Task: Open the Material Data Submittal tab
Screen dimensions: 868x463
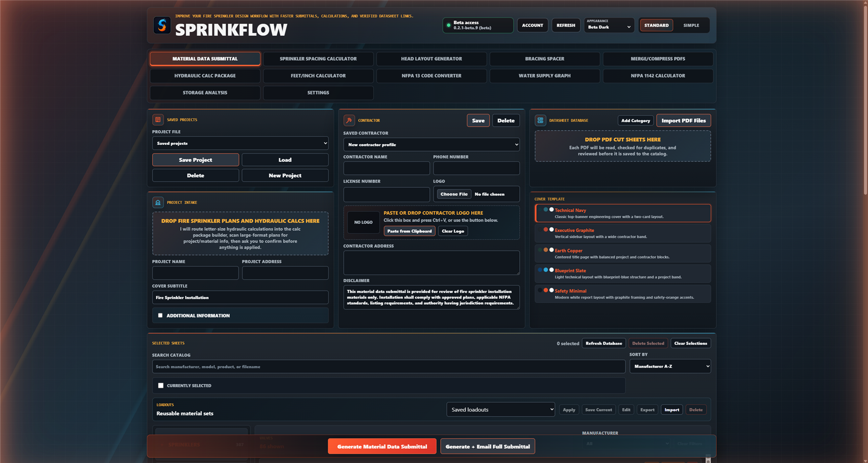Action: [205, 59]
